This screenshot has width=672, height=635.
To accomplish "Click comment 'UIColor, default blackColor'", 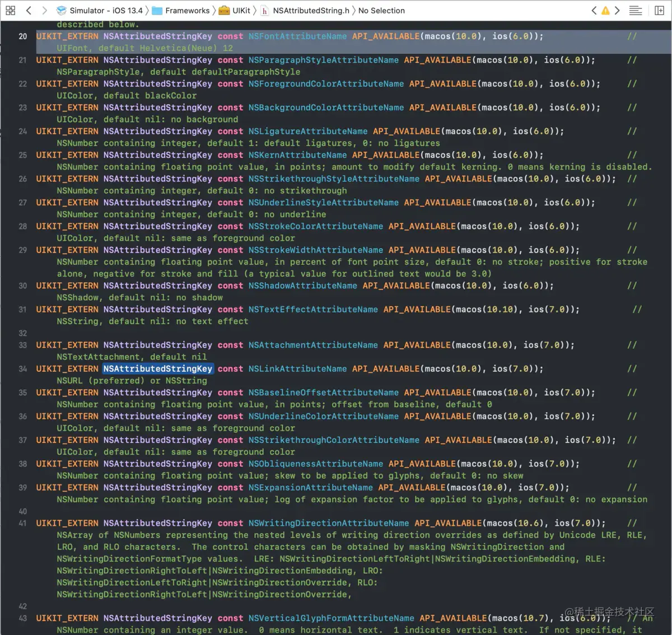I will click(x=127, y=96).
